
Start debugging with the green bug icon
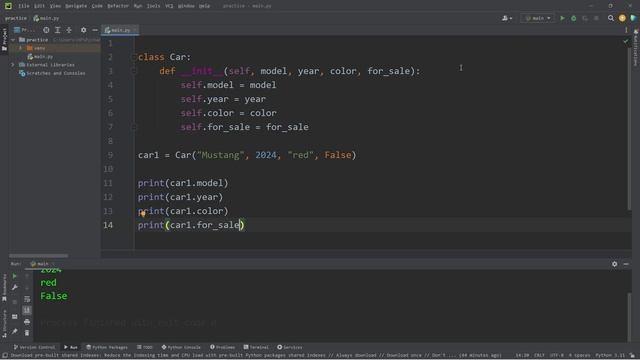(573, 18)
